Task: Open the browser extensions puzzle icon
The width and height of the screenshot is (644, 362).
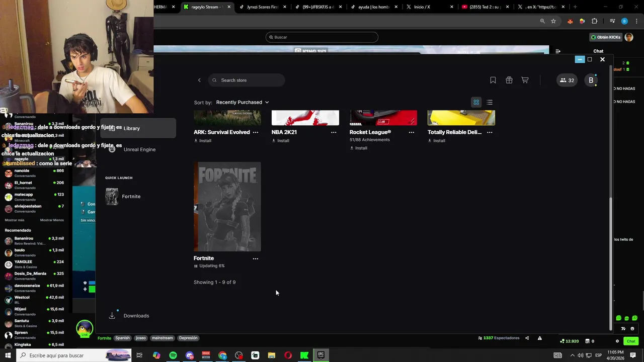Action: point(594,21)
